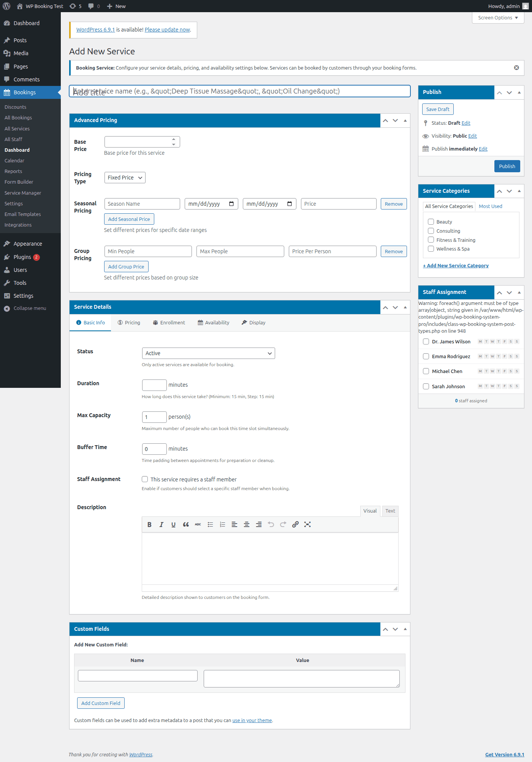This screenshot has width=532, height=762.
Task: Enable 'This service requires a staff member'
Action: (145, 479)
